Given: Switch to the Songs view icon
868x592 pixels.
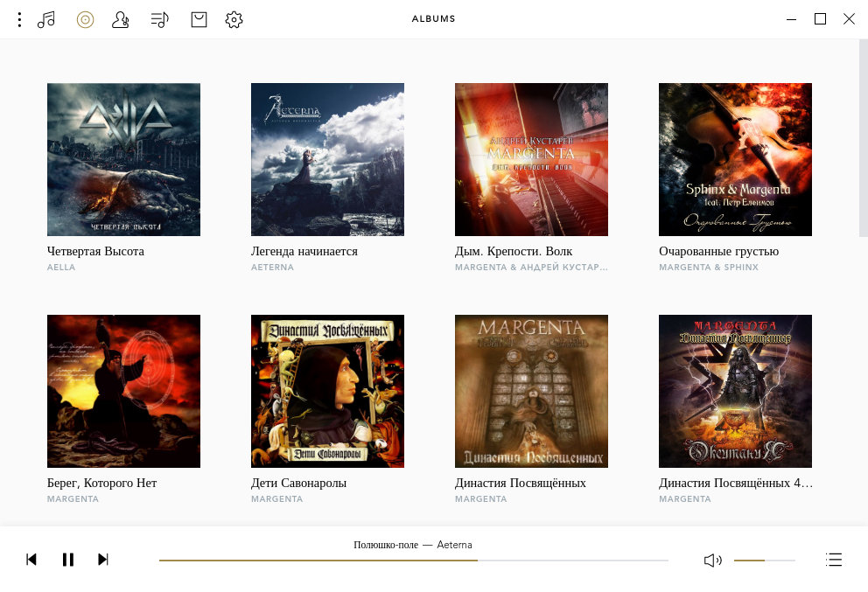Looking at the screenshot, I should 46,20.
